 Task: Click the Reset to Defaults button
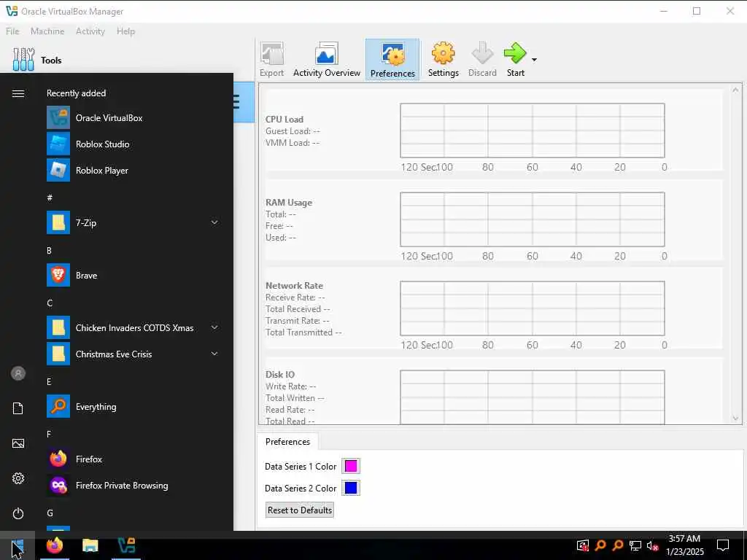pos(300,510)
